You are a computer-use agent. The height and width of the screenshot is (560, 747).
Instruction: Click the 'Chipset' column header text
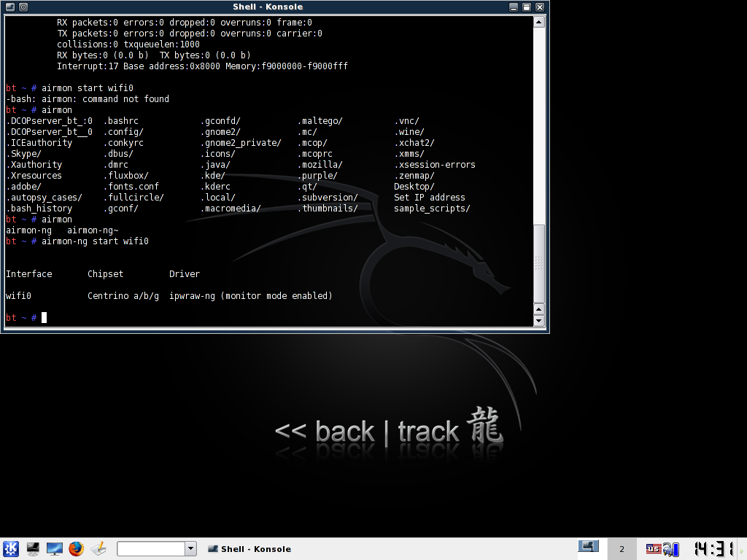105,274
